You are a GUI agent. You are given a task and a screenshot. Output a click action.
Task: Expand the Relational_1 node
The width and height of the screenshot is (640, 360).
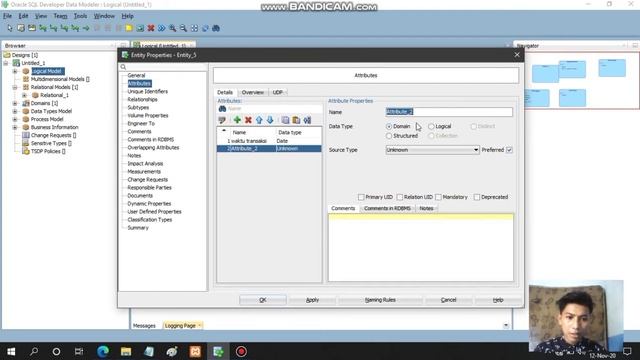tap(24, 95)
